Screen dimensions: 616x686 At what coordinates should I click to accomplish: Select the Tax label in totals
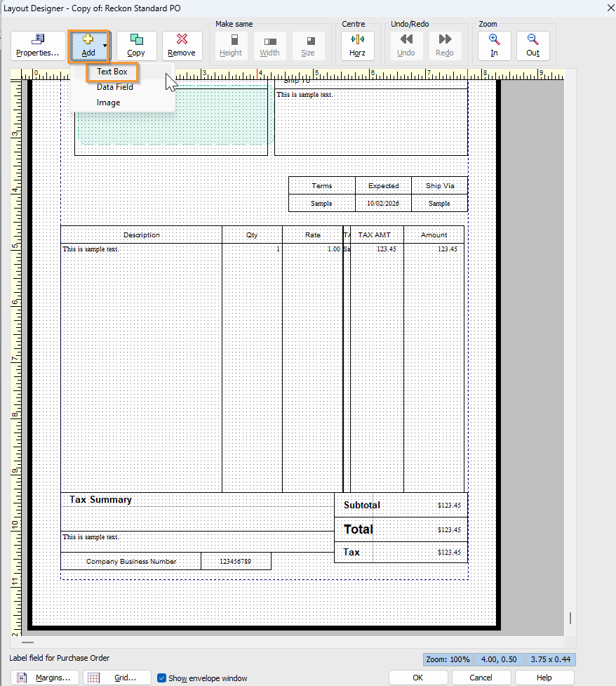[x=351, y=552]
